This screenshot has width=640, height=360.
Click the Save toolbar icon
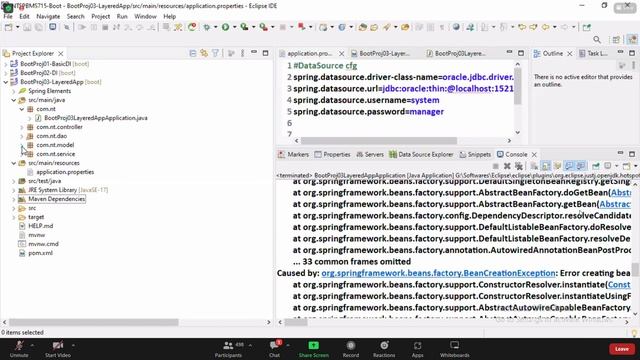click(27, 27)
